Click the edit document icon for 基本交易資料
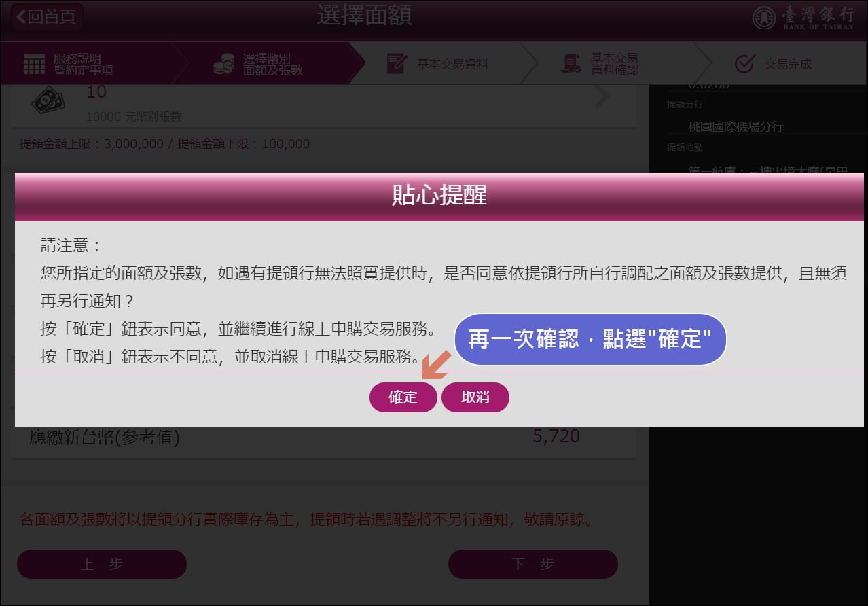 pyautogui.click(x=397, y=64)
